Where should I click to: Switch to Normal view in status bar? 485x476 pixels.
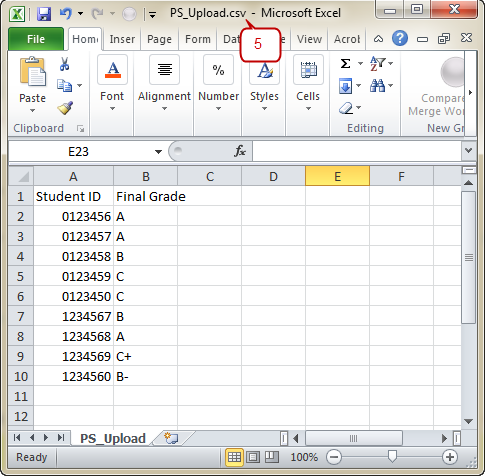tap(234, 457)
